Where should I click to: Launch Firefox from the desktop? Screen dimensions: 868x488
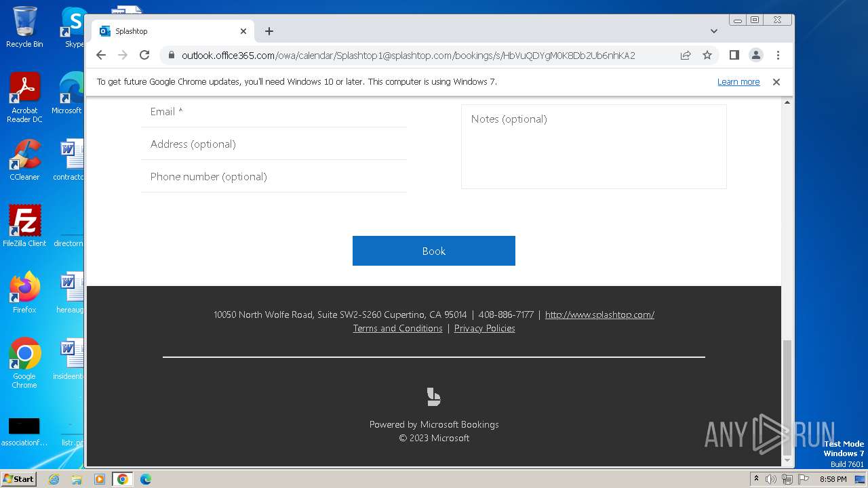[24, 292]
